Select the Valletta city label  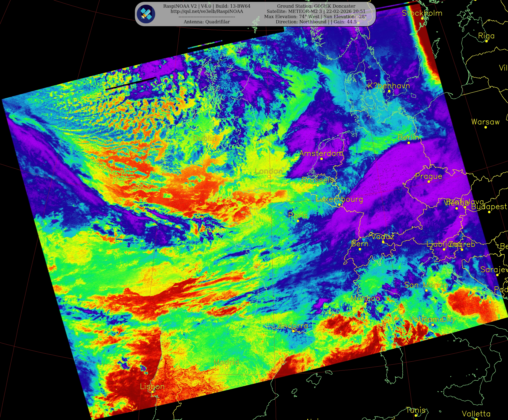coord(476,414)
